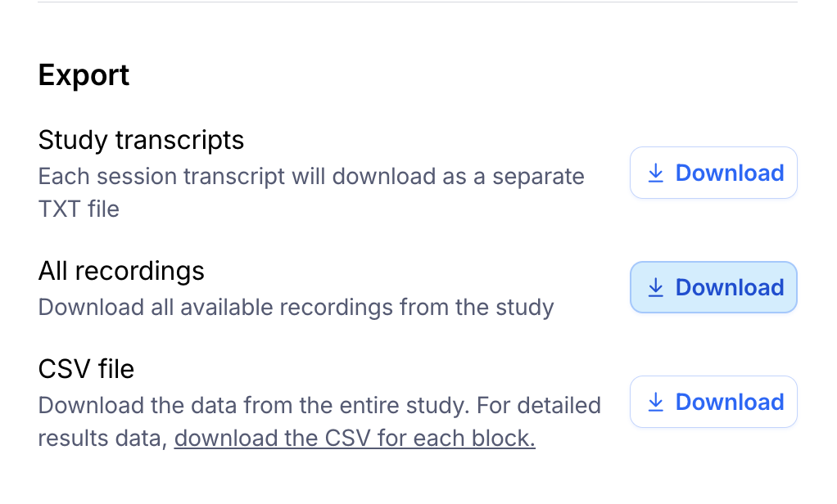
Task: Click the Export section heading
Action: coord(84,75)
